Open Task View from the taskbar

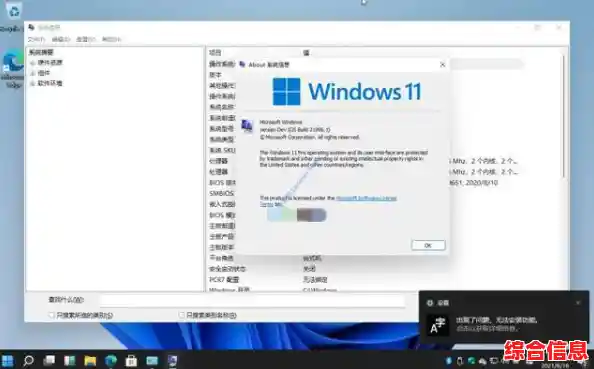click(x=49, y=360)
